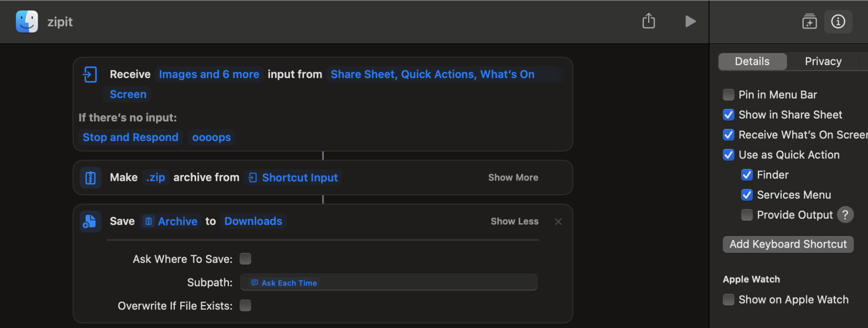Click the Finder shortcut icon next to zipit
The height and width of the screenshot is (328, 868).
tap(27, 22)
